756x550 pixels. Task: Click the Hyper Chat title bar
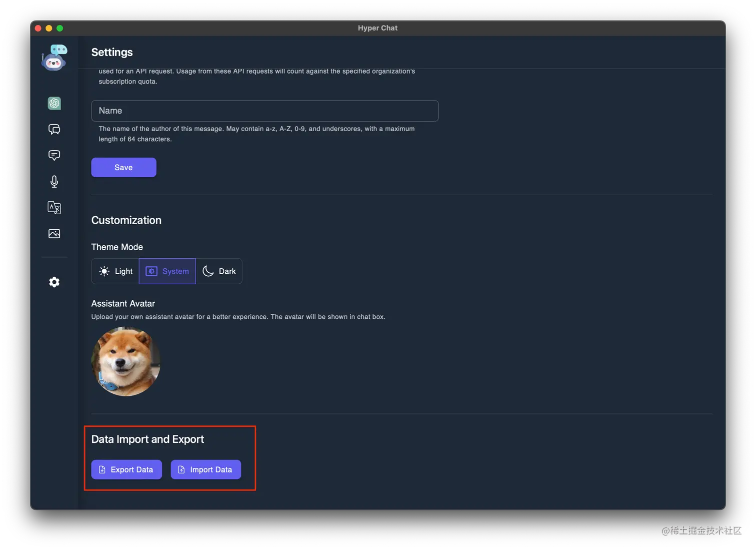pyautogui.click(x=377, y=28)
